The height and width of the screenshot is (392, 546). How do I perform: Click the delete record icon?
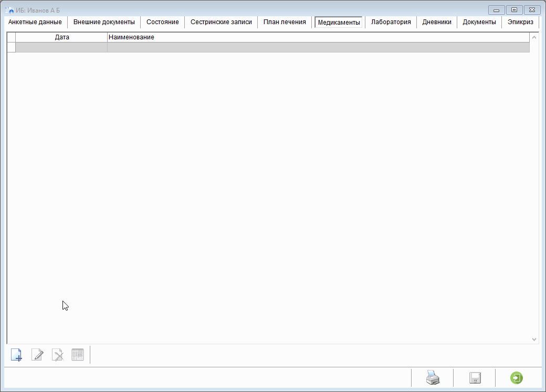click(x=58, y=355)
